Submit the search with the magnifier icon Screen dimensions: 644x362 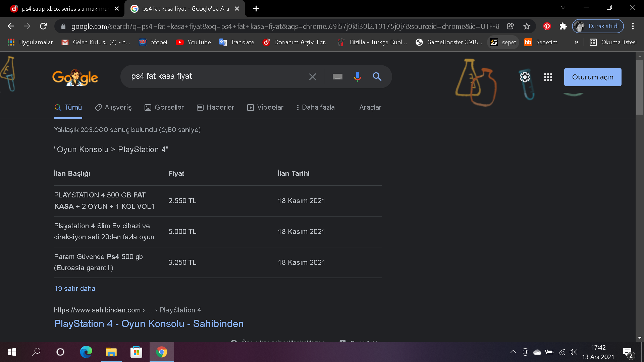[377, 77]
